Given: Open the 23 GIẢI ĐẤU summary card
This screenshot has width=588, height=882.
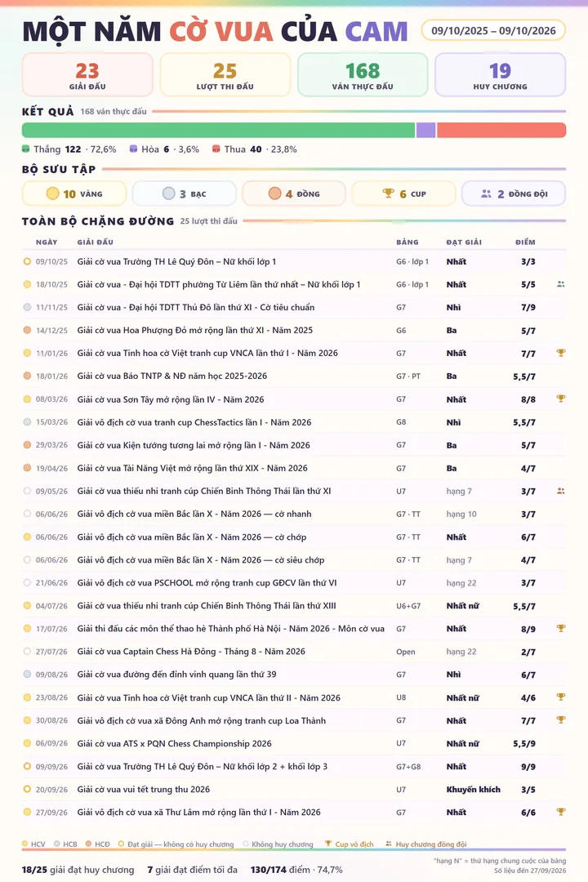Looking at the screenshot, I should pos(87,75).
